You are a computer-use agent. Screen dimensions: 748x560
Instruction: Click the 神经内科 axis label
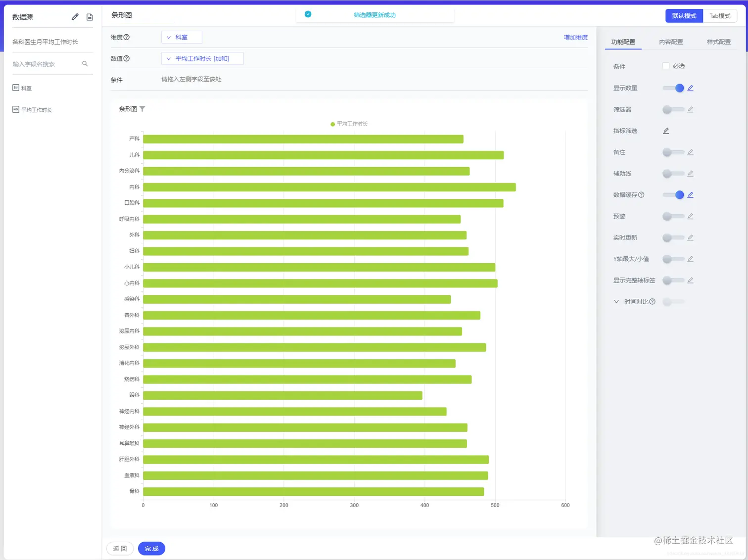point(130,411)
